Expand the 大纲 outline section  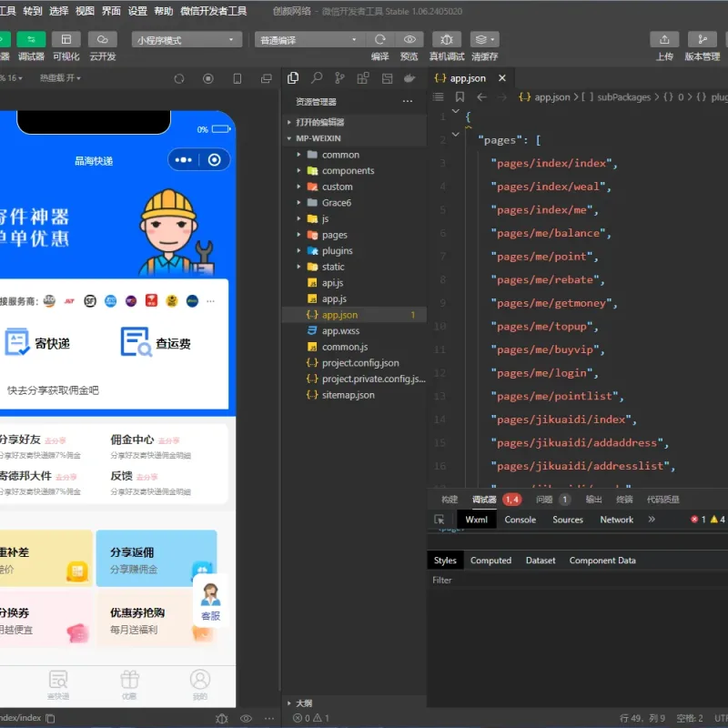[354, 703]
